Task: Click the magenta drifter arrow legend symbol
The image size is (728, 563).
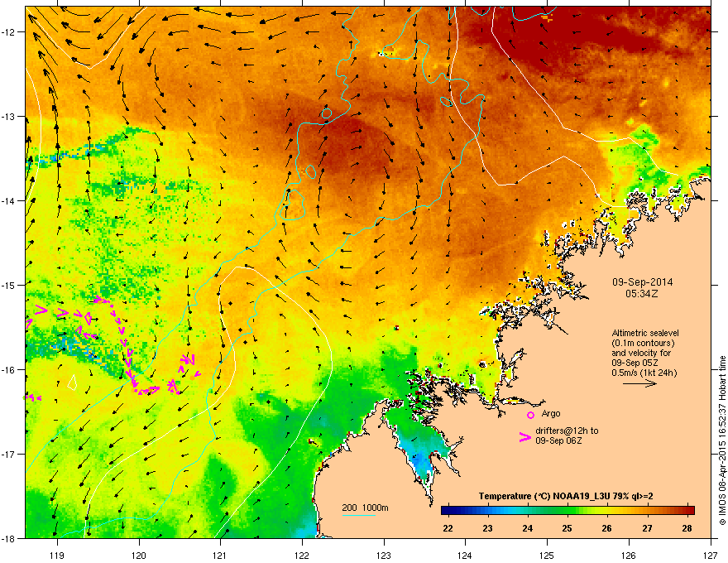Action: click(x=525, y=436)
